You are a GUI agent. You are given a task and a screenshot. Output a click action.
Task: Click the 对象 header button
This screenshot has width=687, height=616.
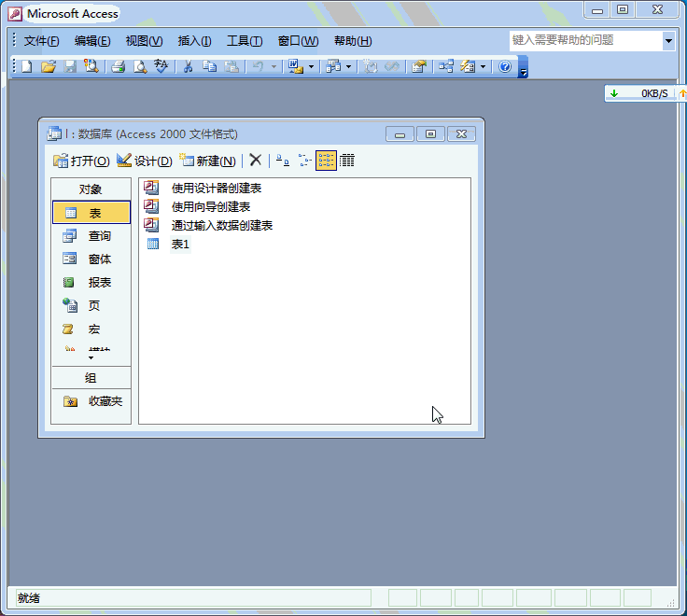[91, 189]
